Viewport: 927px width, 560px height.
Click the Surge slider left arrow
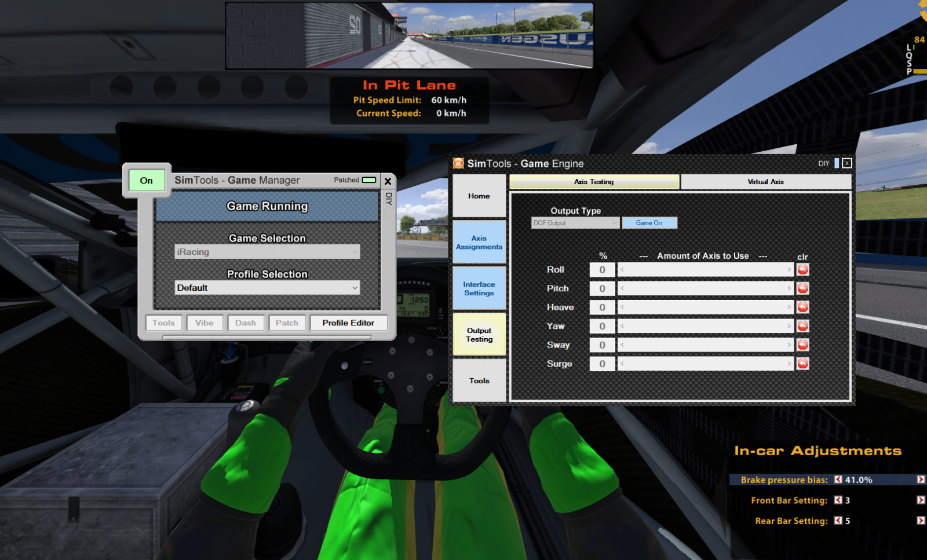[622, 364]
